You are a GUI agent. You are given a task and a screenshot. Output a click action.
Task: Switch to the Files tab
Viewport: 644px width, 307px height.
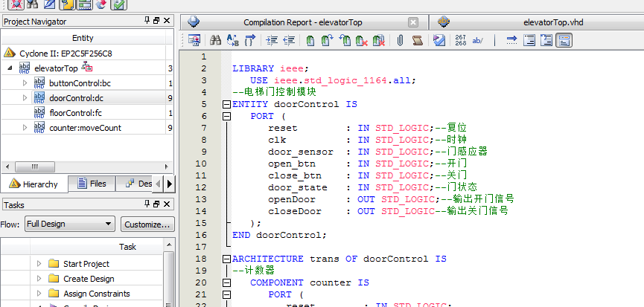click(x=90, y=184)
